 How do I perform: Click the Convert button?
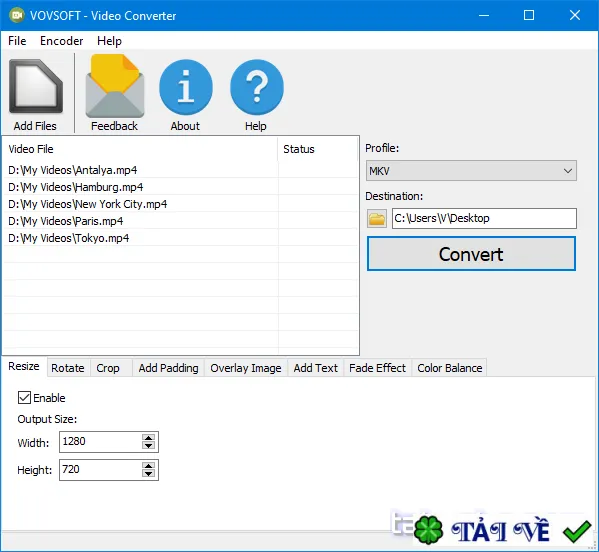471,254
